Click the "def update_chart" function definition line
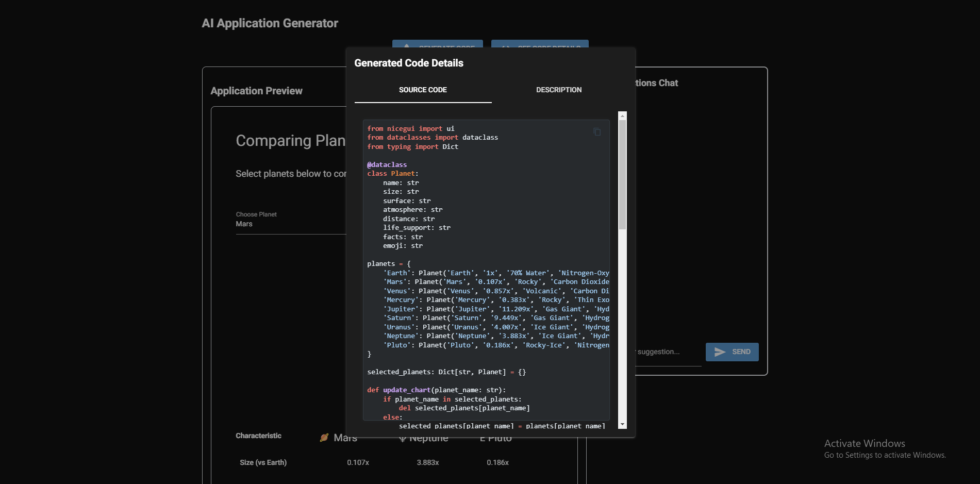The height and width of the screenshot is (484, 980). [437, 390]
